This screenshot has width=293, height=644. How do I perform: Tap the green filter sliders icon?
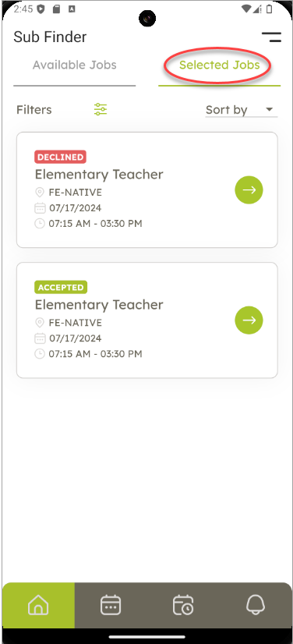100,109
